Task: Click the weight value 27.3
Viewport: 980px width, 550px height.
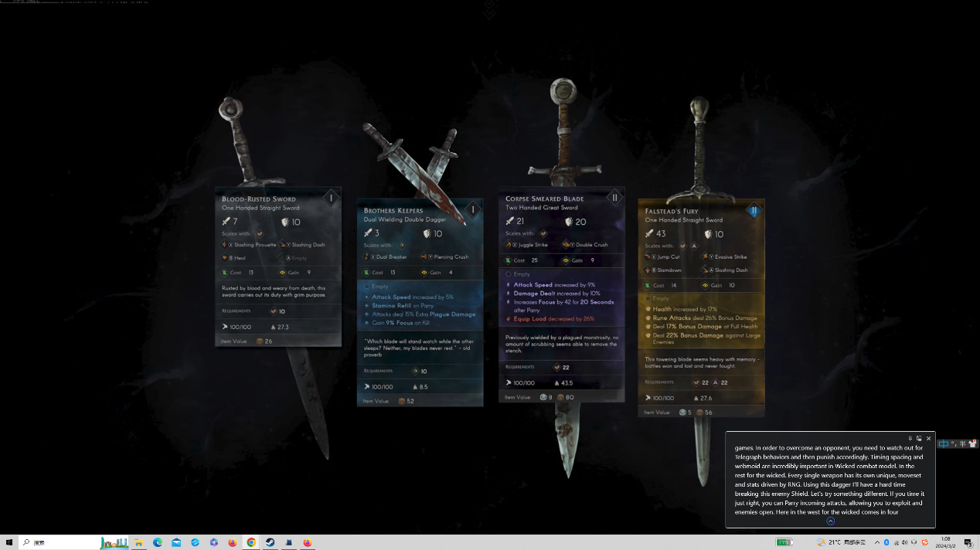Action: 283,328
